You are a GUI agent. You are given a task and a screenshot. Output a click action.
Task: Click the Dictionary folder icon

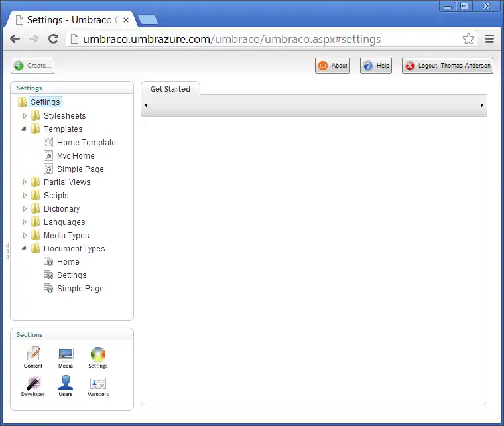(x=35, y=208)
